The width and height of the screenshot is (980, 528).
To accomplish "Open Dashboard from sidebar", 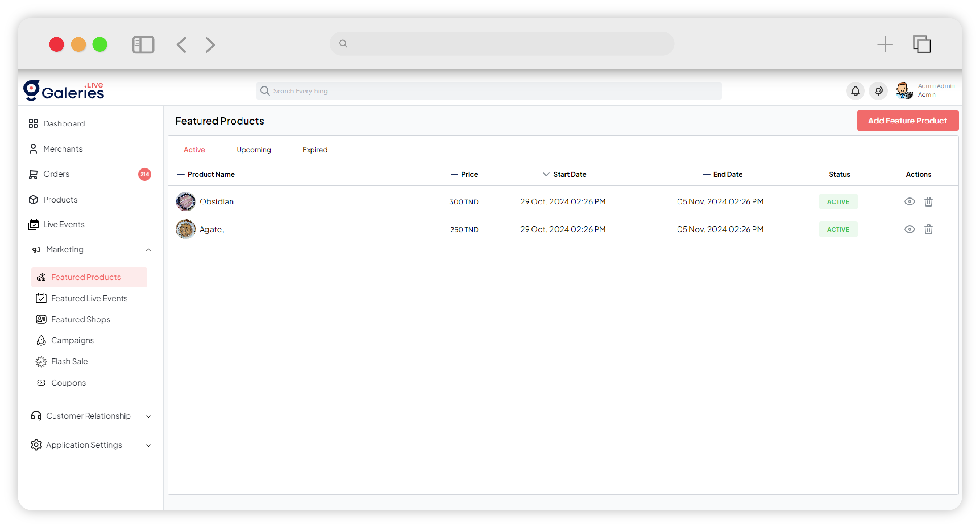I will 64,124.
